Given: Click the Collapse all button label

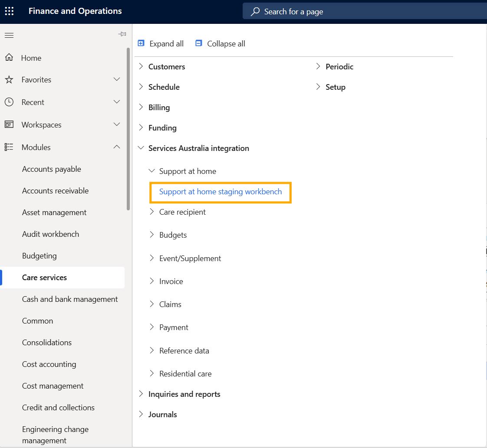Looking at the screenshot, I should coord(226,44).
